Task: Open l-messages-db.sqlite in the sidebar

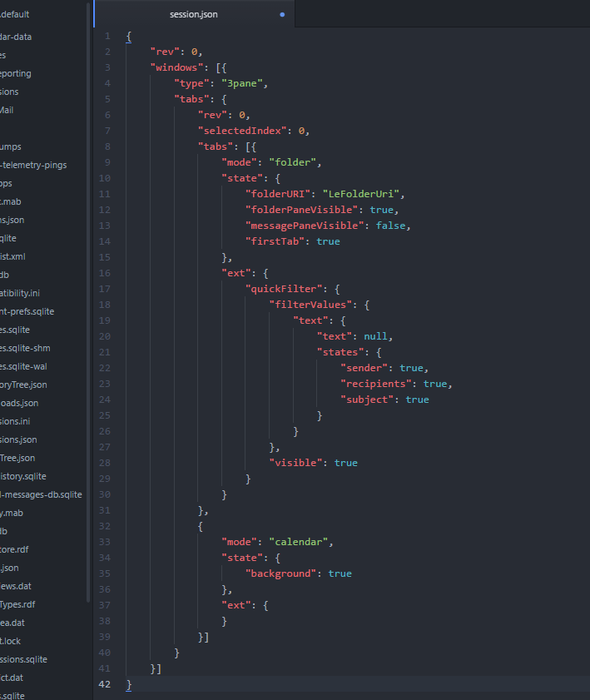Action: (41, 494)
